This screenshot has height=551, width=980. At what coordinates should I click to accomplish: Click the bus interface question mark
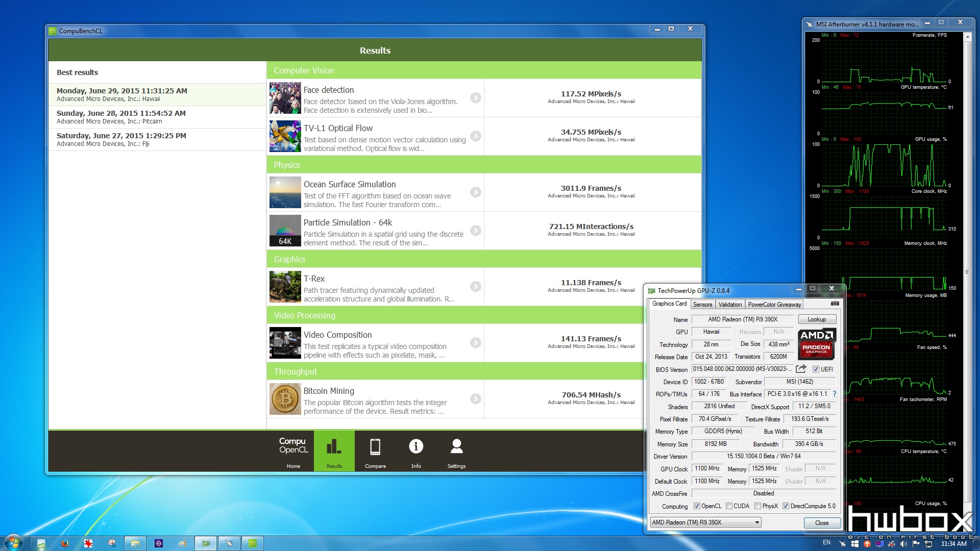coord(835,394)
